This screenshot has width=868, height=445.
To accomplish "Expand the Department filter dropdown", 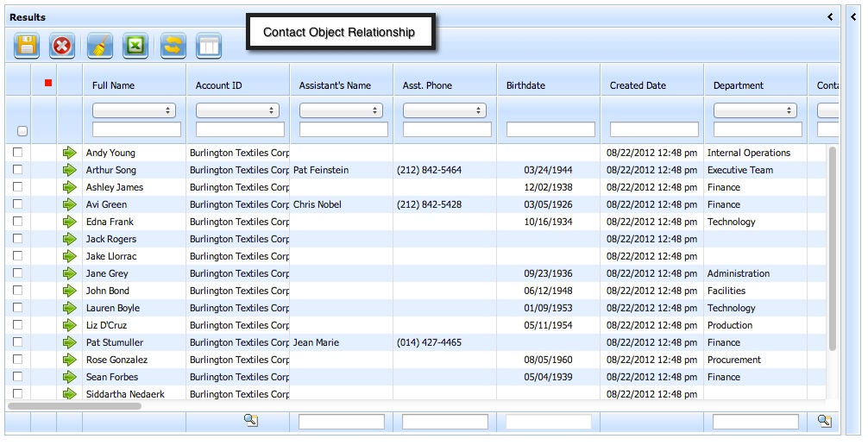I will click(x=755, y=110).
